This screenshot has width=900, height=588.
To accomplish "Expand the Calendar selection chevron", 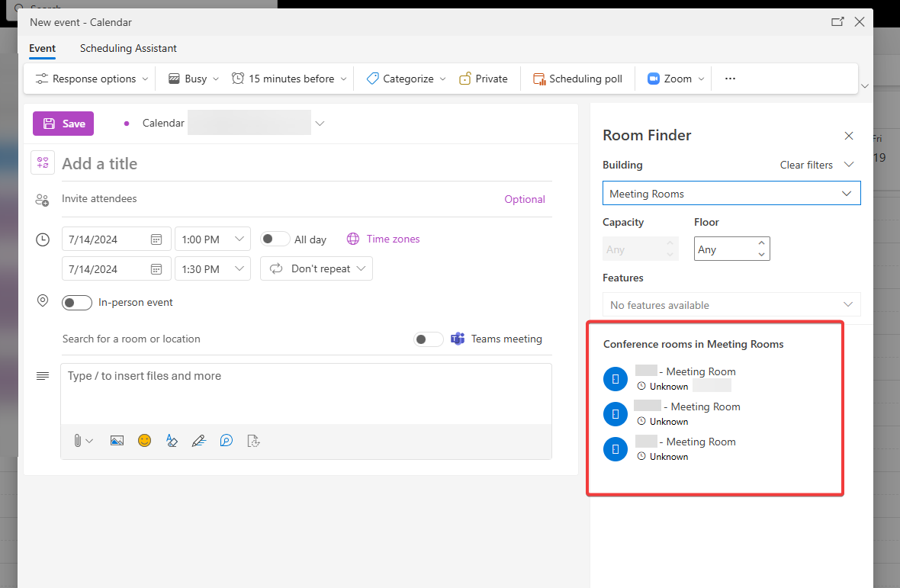I will click(x=320, y=124).
